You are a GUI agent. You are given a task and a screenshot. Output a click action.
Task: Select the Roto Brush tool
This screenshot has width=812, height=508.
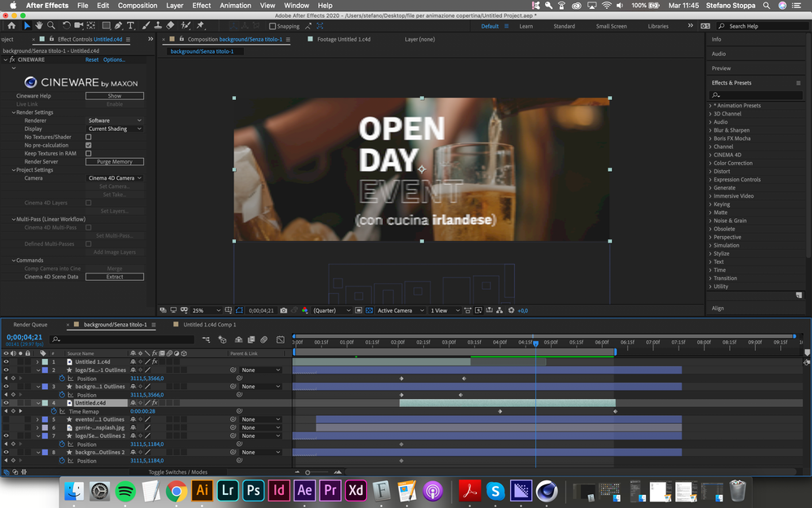coord(186,25)
